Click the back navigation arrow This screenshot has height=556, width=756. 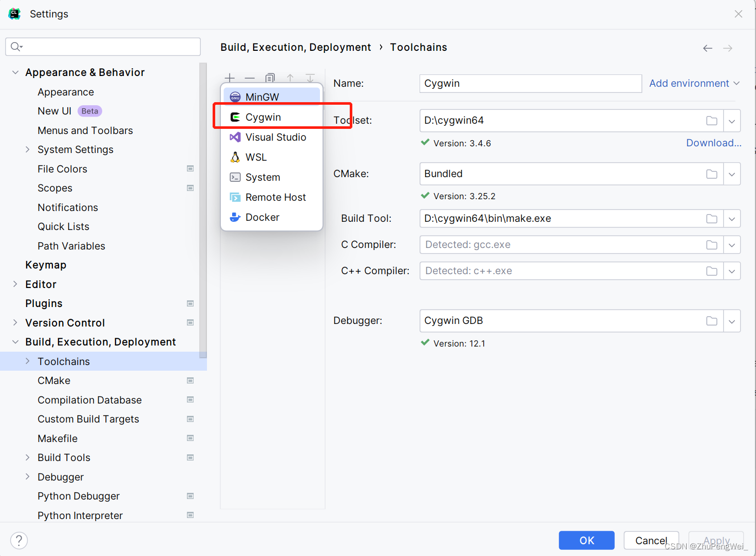click(708, 48)
